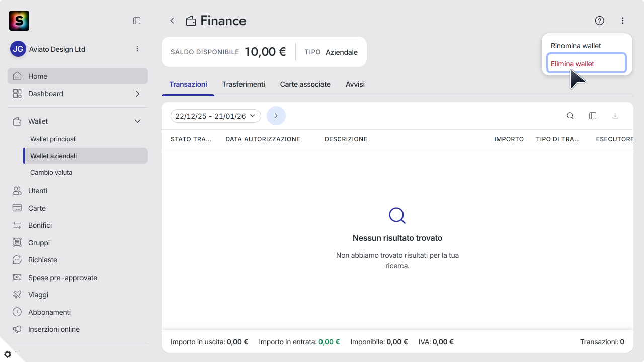This screenshot has width=644, height=362.
Task: Click the settings gear in the bottom corner
Action: point(8,354)
